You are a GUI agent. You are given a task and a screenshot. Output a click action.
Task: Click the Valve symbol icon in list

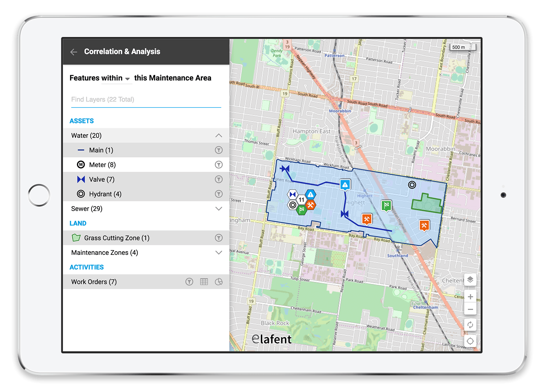(81, 179)
